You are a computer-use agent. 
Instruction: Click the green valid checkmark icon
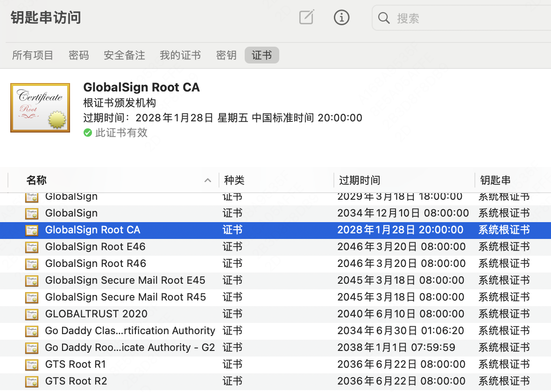87,133
